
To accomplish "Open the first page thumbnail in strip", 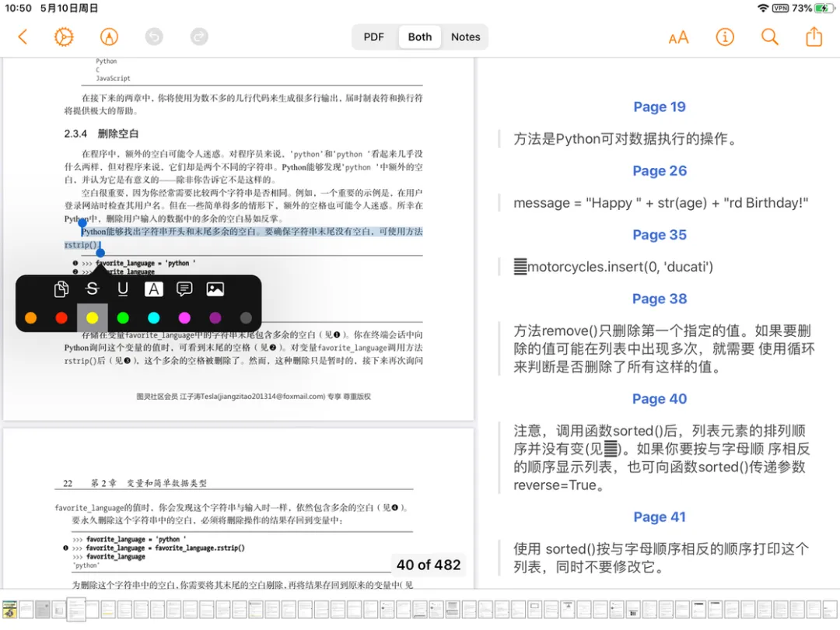I will 9,610.
